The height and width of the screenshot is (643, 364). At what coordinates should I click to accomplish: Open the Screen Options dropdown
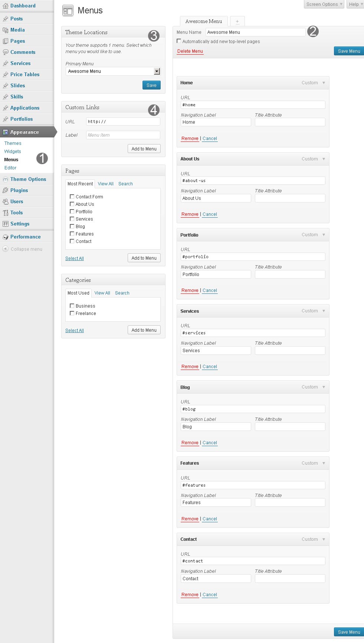click(324, 4)
